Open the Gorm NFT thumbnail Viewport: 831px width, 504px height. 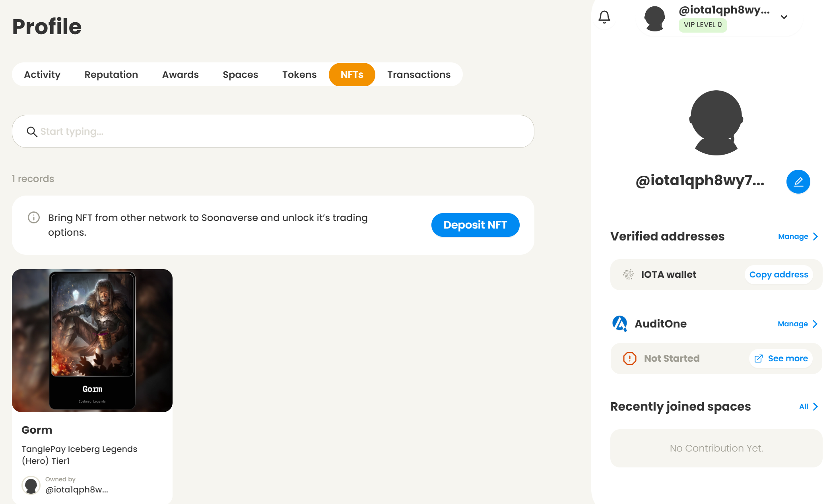[92, 340]
